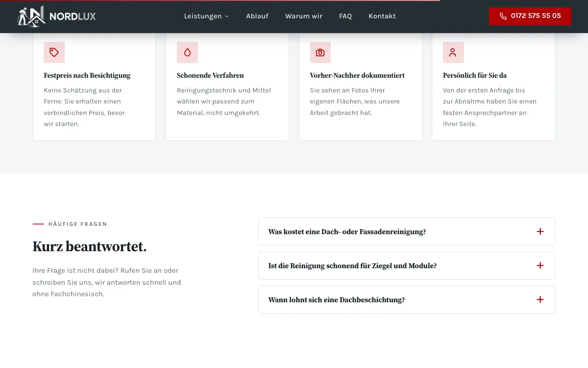Jump to Kontakt in navigation

tap(382, 16)
